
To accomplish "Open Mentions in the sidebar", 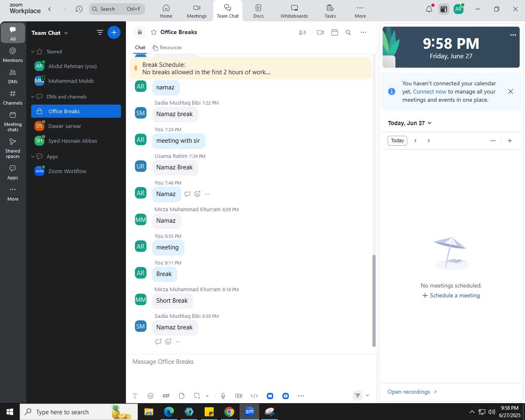I will coord(13,55).
